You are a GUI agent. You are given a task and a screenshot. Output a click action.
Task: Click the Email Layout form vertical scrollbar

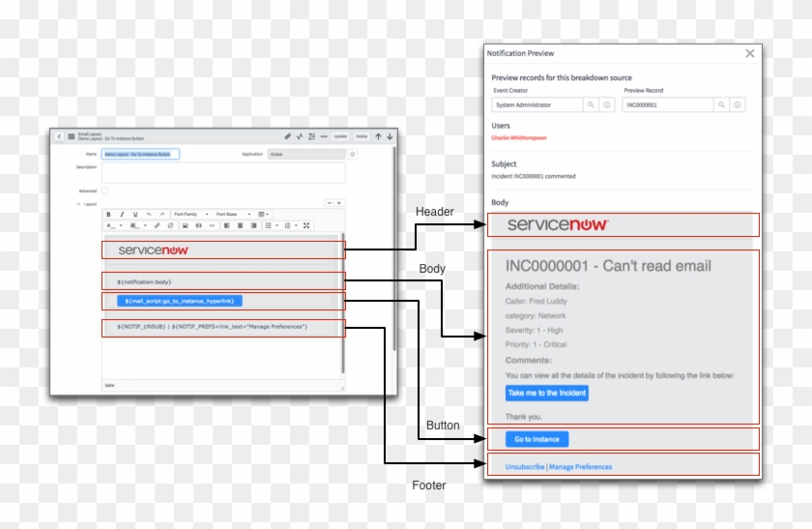(x=394, y=249)
